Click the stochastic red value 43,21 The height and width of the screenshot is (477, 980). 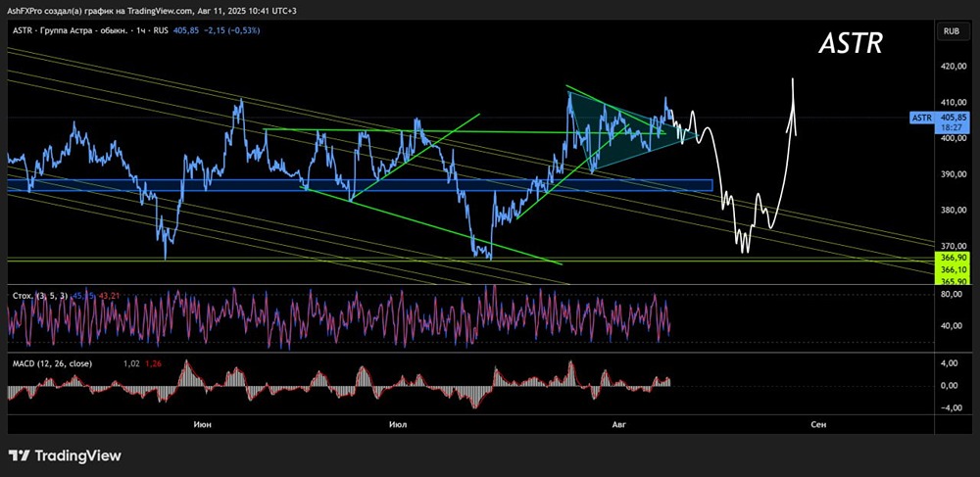tap(108, 295)
